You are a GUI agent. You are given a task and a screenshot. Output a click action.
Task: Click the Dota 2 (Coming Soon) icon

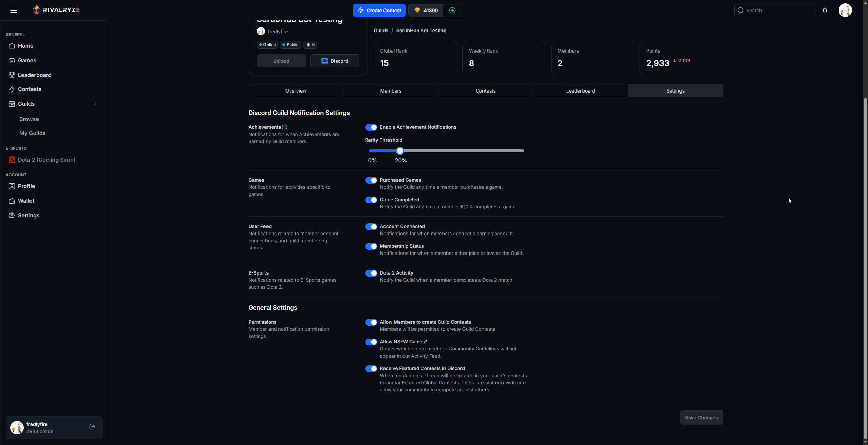[x=12, y=160]
